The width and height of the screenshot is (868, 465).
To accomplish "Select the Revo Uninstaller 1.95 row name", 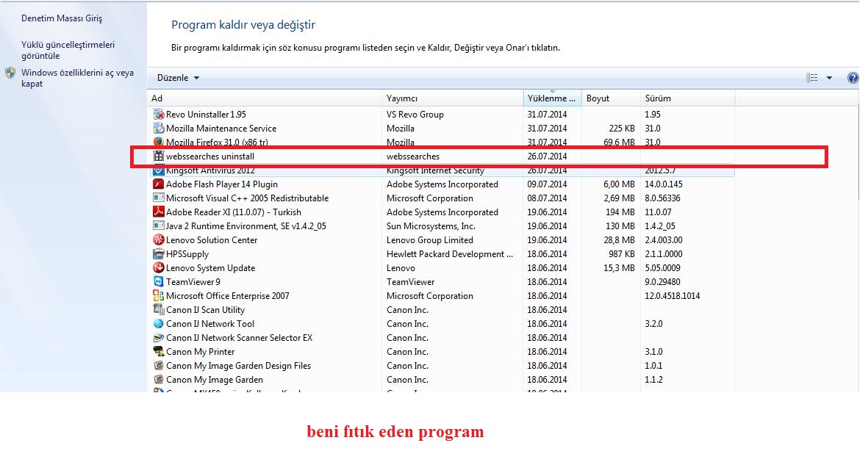I will (206, 115).
